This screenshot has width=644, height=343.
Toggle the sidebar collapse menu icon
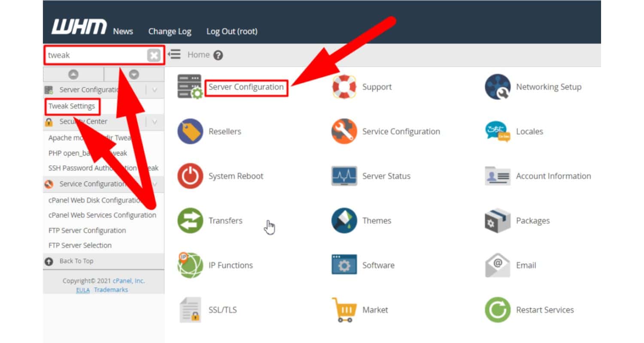point(174,54)
